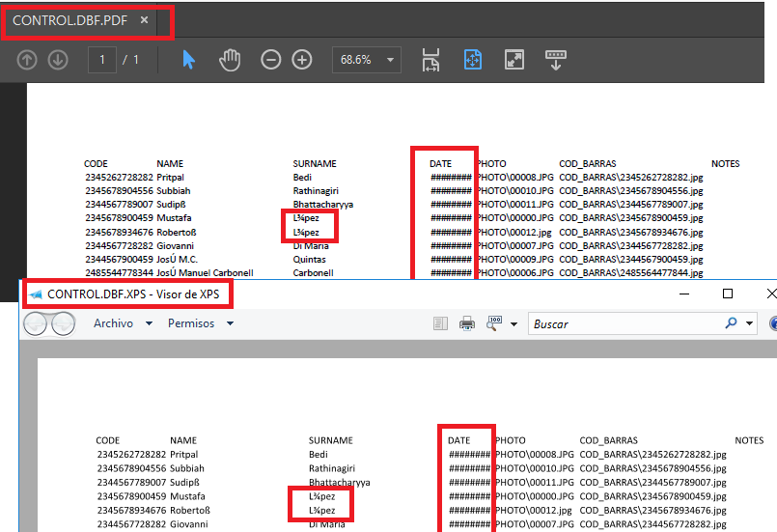777x532 pixels.
Task: Select the hand pan tool
Action: (230, 60)
